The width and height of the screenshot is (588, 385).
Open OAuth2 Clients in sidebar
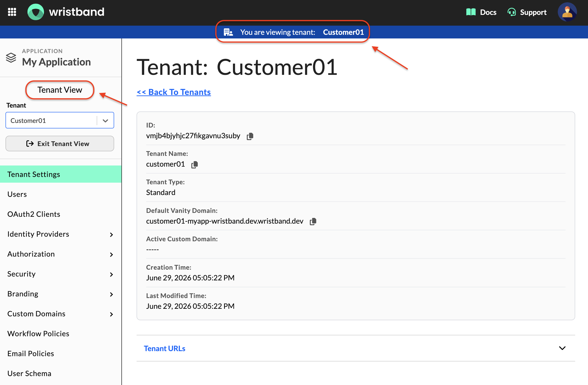[60, 214]
